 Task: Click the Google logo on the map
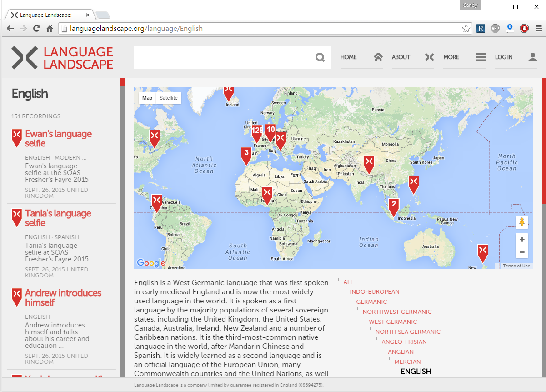pos(151,263)
